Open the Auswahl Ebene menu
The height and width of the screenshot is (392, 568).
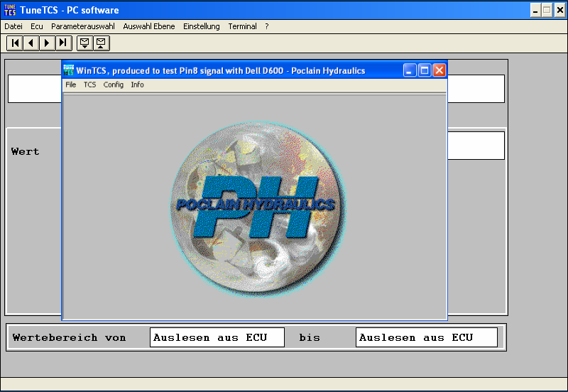pyautogui.click(x=149, y=26)
